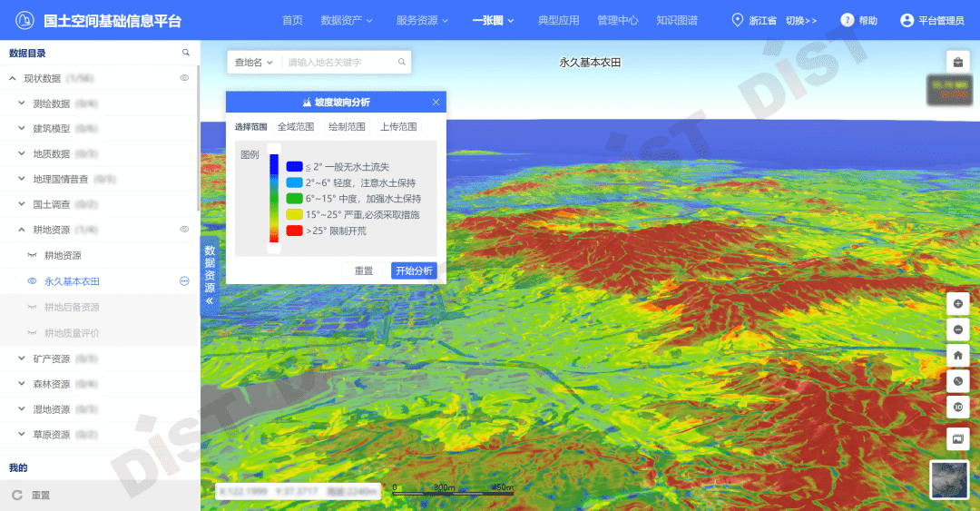
Task: Collapse the 现状数据 tree node
Action: click(x=13, y=78)
